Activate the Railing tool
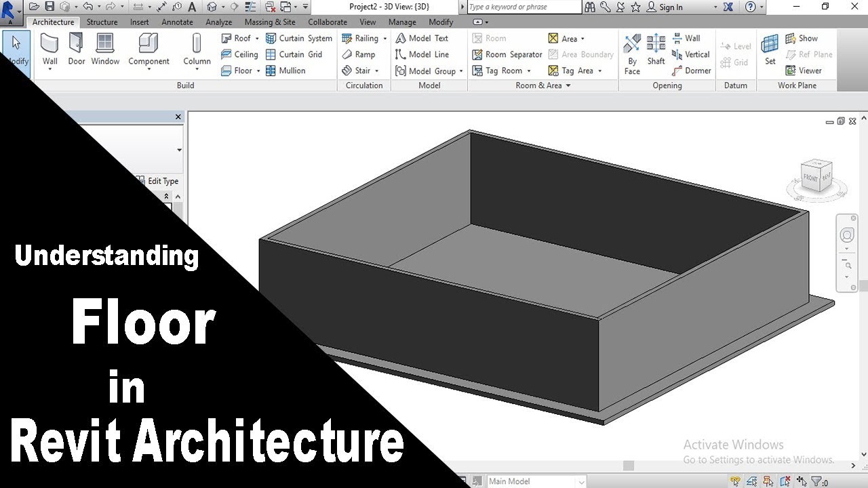The height and width of the screenshot is (488, 868). 360,39
